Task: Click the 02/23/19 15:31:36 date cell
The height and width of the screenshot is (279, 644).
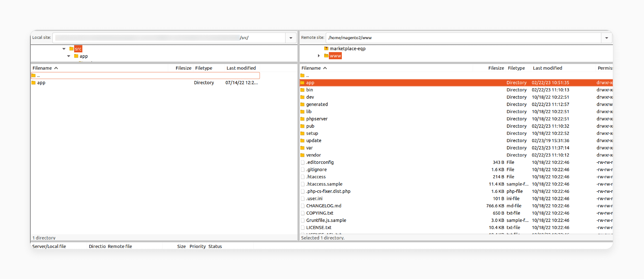Action: pos(550,141)
